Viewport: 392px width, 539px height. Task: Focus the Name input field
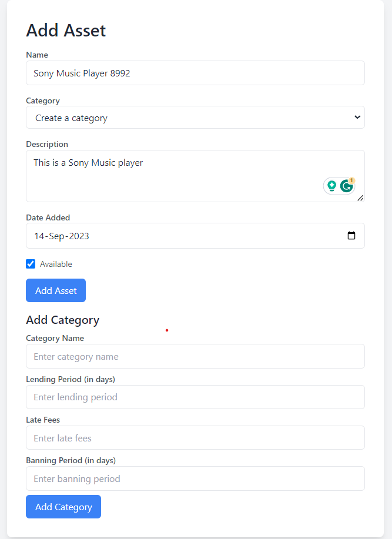click(x=195, y=73)
